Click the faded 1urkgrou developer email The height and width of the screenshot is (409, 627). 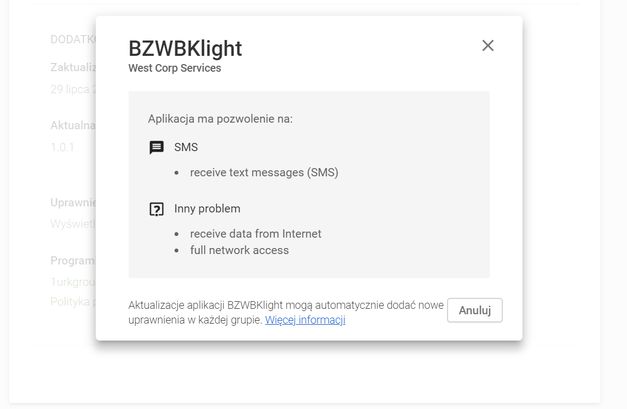[x=73, y=282]
